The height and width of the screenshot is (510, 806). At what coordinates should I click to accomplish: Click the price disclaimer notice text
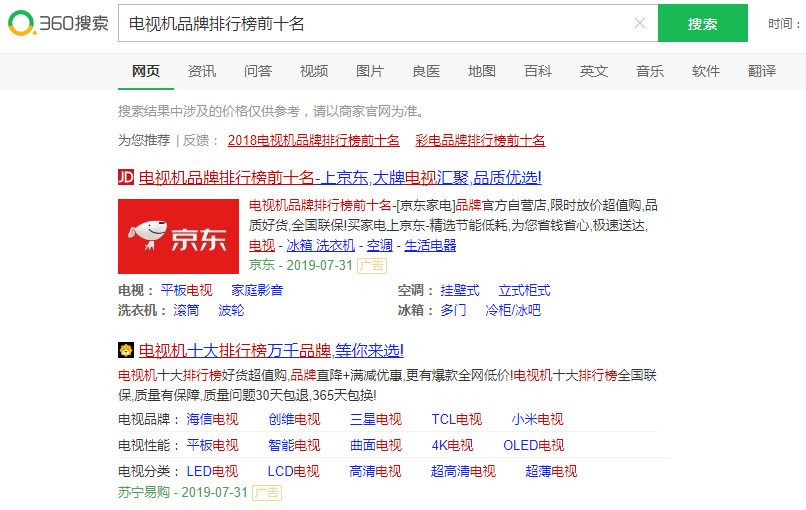tap(271, 111)
